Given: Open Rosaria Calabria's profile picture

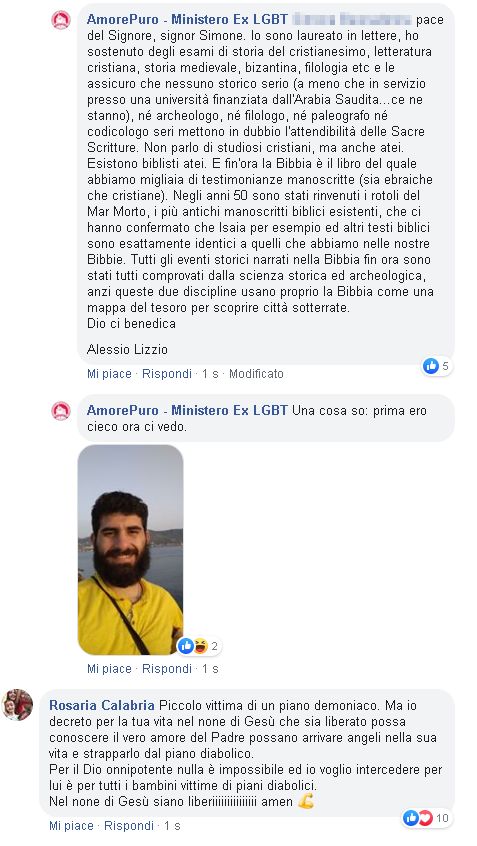Looking at the screenshot, I should pos(17,705).
